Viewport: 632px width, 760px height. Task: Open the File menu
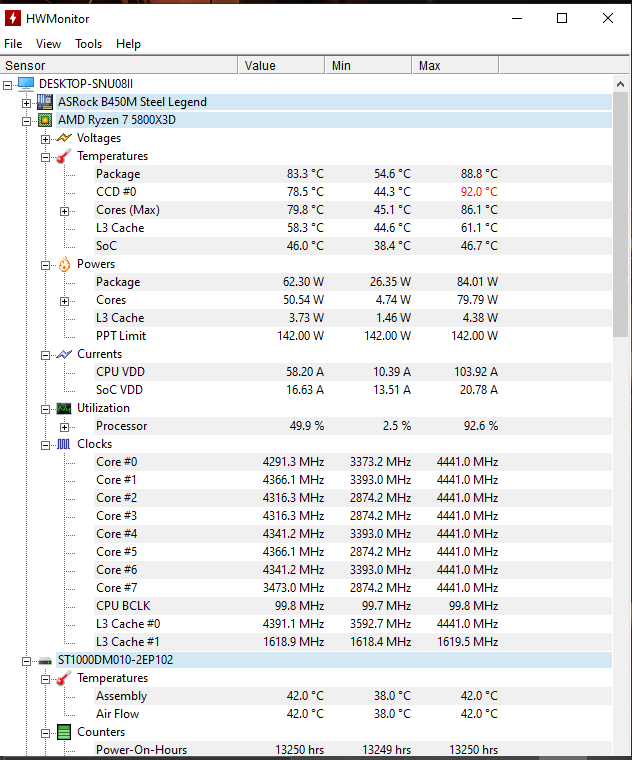tap(13, 44)
